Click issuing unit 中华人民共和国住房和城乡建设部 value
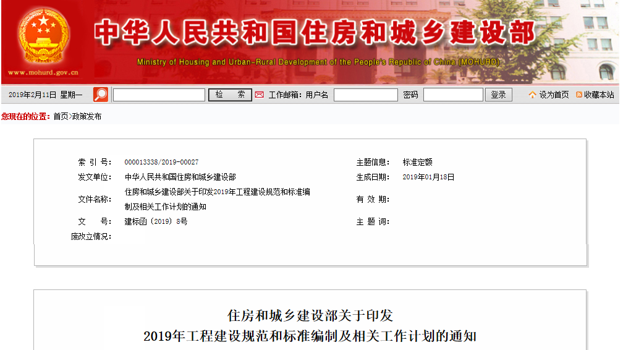Screen dimensions: 644x350 pyautogui.click(x=180, y=177)
